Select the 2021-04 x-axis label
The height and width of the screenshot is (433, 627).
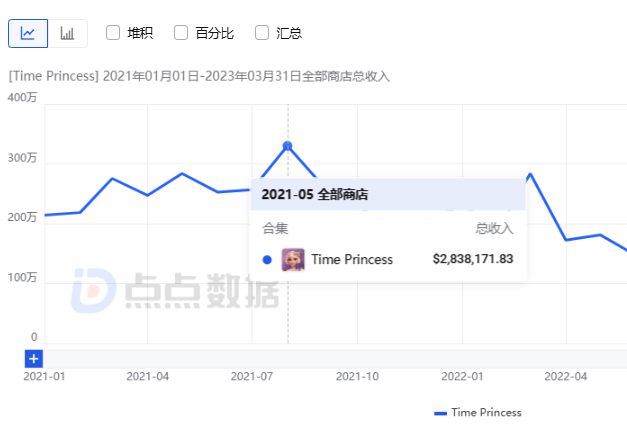[x=148, y=377]
